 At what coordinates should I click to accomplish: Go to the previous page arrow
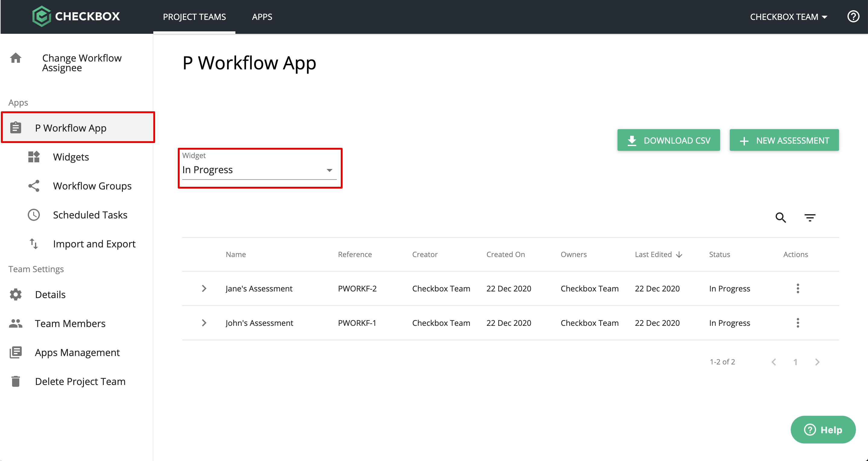click(774, 362)
